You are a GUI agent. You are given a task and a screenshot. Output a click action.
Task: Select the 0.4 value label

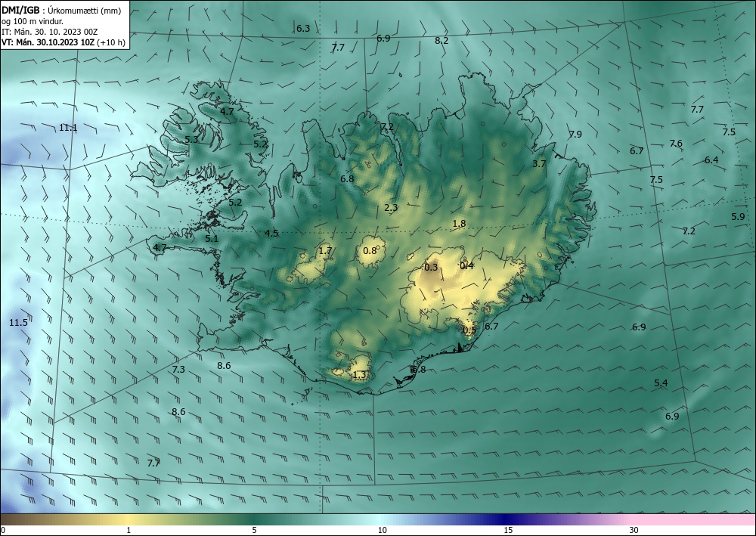466,265
